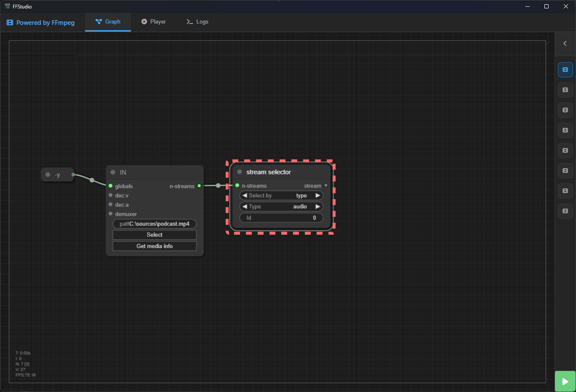
Task: Click the -y node label
Action: (x=58, y=175)
